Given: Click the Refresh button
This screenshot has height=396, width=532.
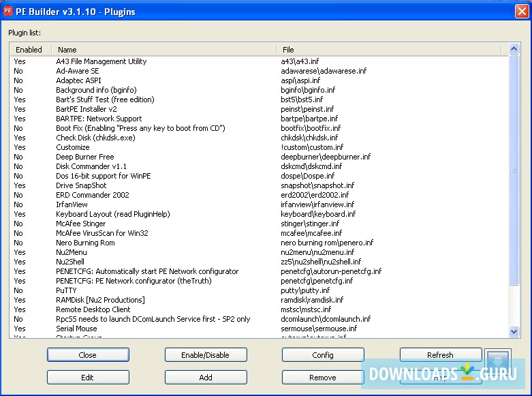Looking at the screenshot, I should (441, 355).
